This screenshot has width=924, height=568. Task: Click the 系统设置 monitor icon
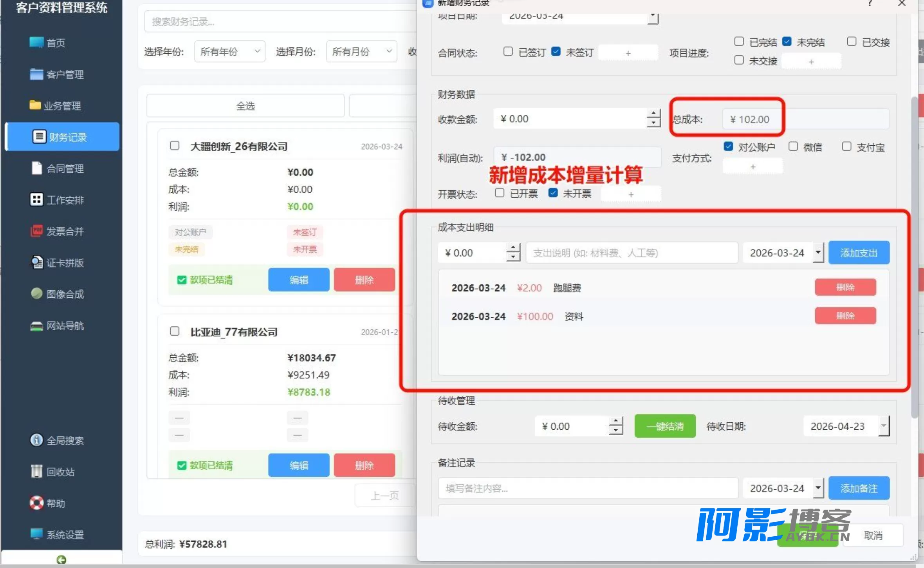click(x=36, y=534)
